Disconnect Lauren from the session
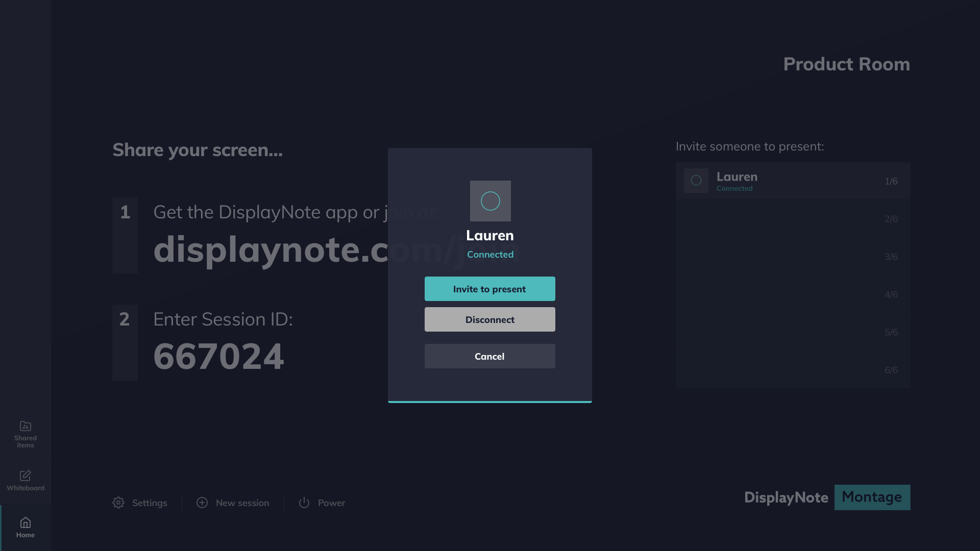This screenshot has height=551, width=980. coord(489,319)
